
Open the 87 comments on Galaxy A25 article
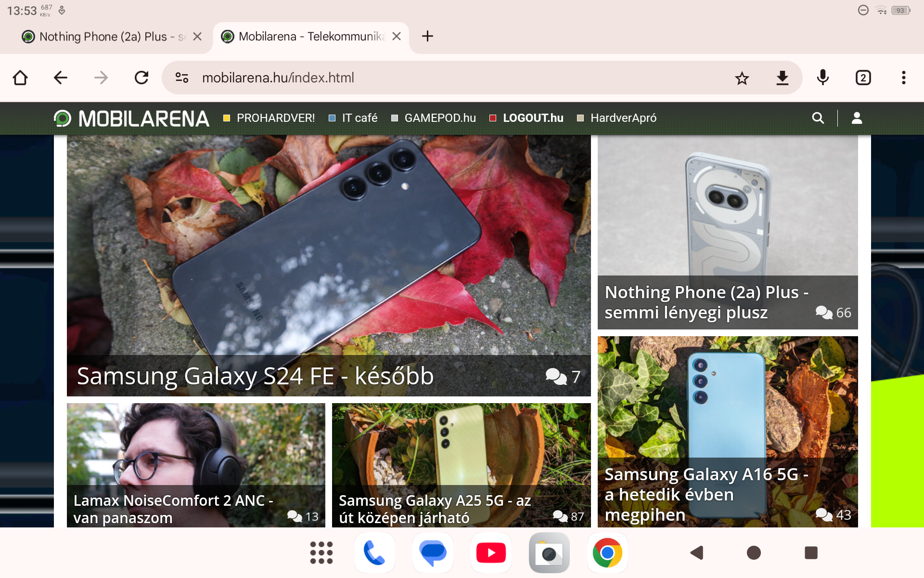tap(568, 517)
